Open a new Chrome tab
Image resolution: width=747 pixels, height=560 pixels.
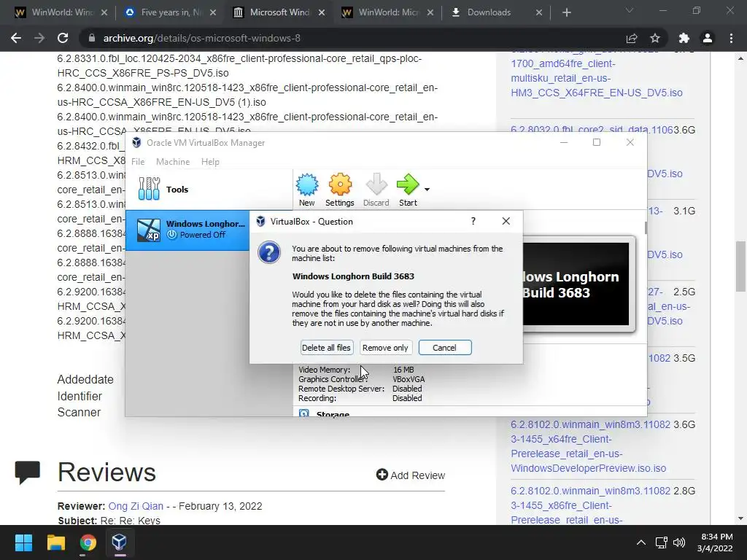click(x=566, y=12)
